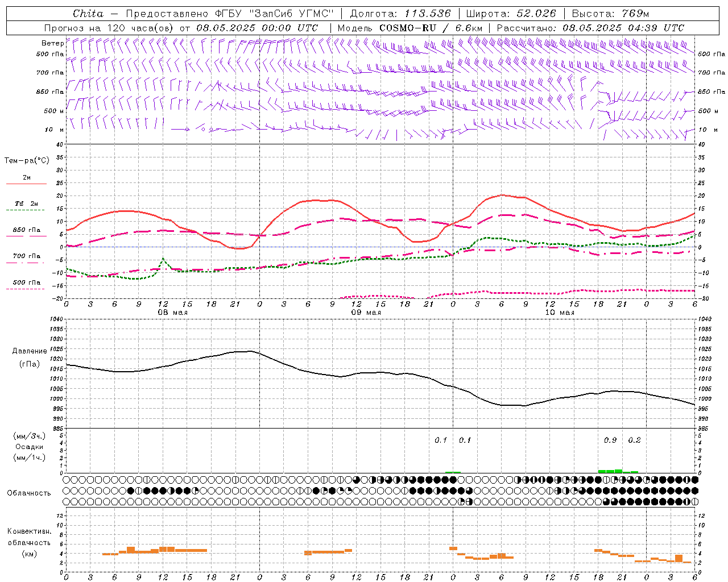Click the 'Модель COSMO-RU / 6.6км' text
This screenshot has height=582, width=728.
pos(410,28)
